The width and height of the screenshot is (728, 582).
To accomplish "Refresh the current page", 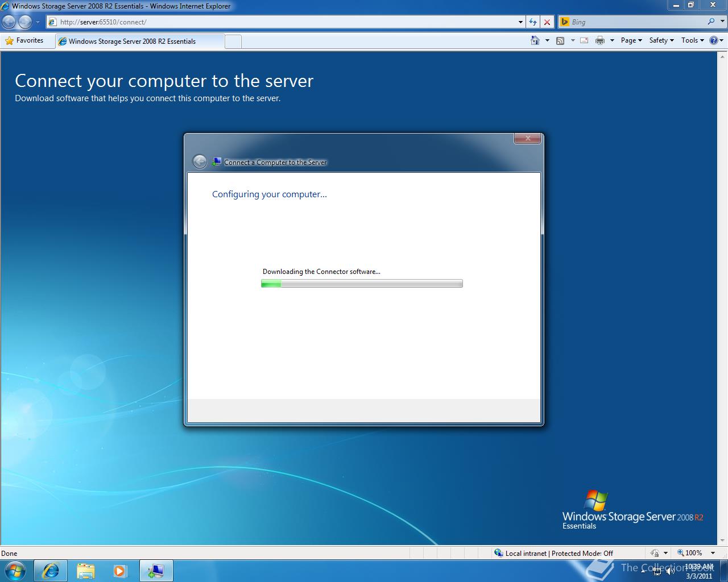I will pos(533,22).
